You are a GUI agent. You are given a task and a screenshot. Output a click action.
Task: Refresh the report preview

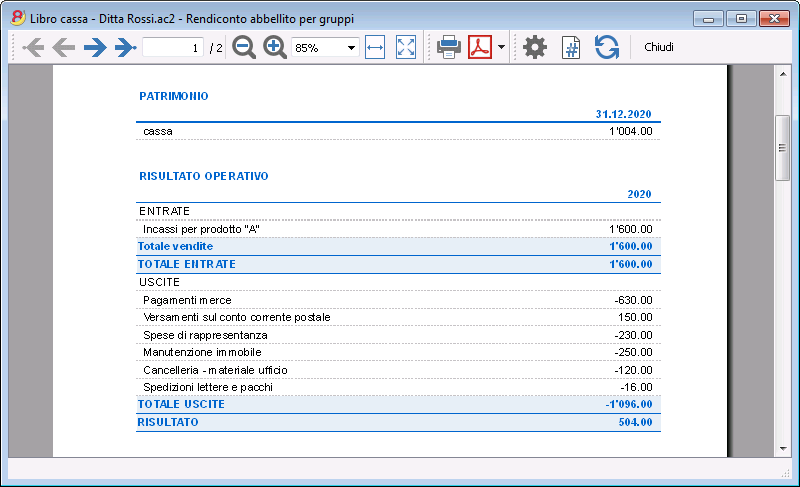(x=607, y=47)
